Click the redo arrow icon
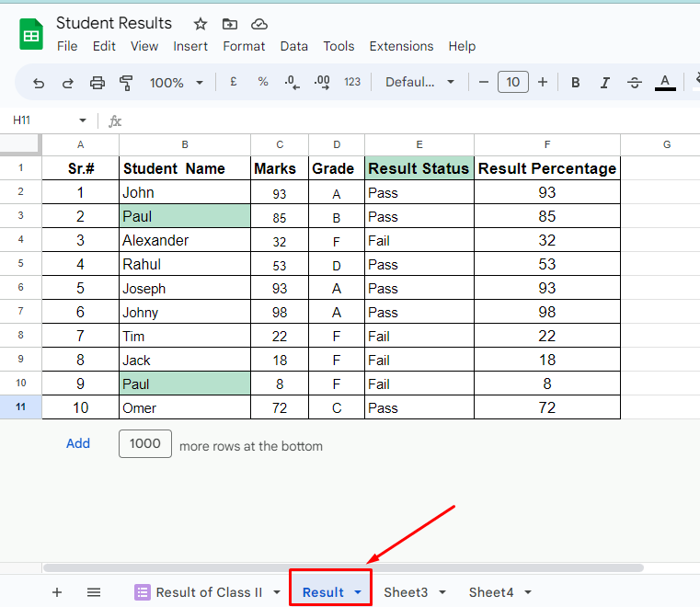The height and width of the screenshot is (607, 700). point(67,83)
